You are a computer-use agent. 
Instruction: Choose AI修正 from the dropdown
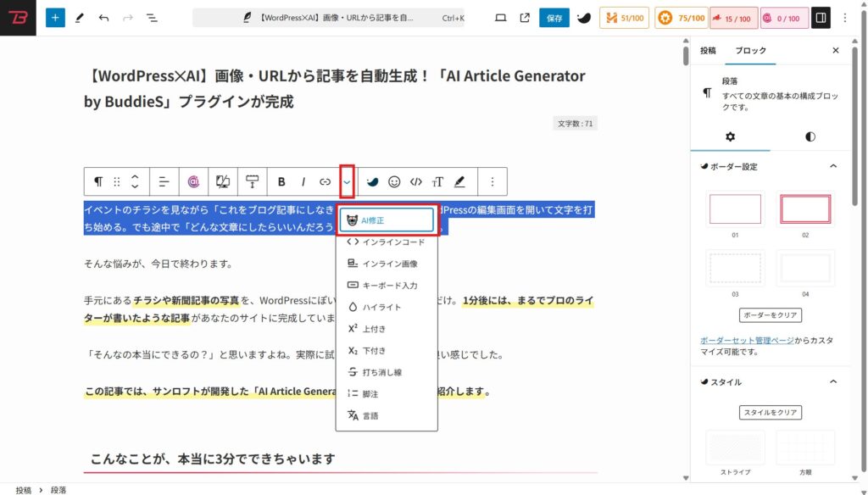click(x=387, y=220)
